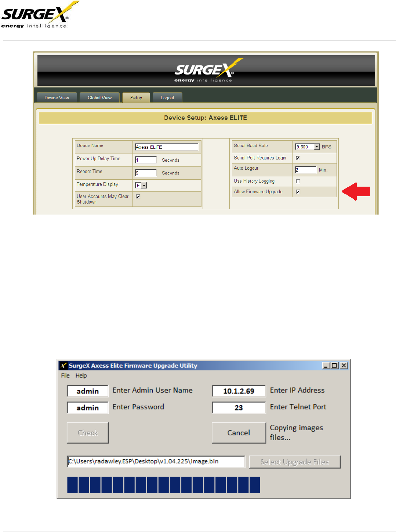The height and width of the screenshot is (532, 396).
Task: Click the Check button
Action: pos(88,433)
